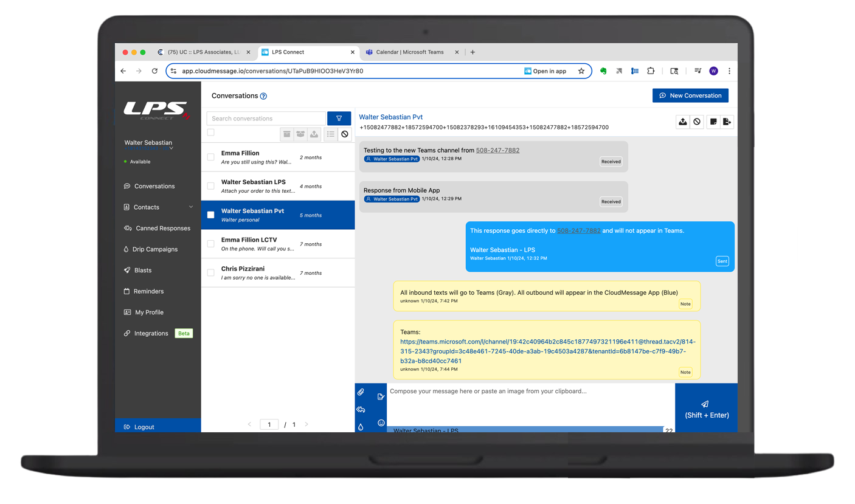Open the emoji picker smiley icon
This screenshot has width=855, height=504.
381,423
